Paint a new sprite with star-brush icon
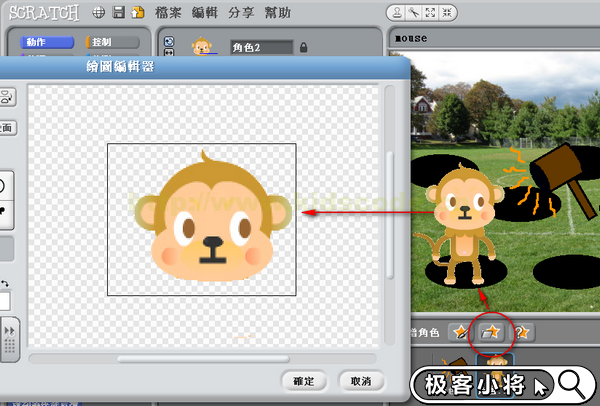The image size is (600, 406). 459,331
